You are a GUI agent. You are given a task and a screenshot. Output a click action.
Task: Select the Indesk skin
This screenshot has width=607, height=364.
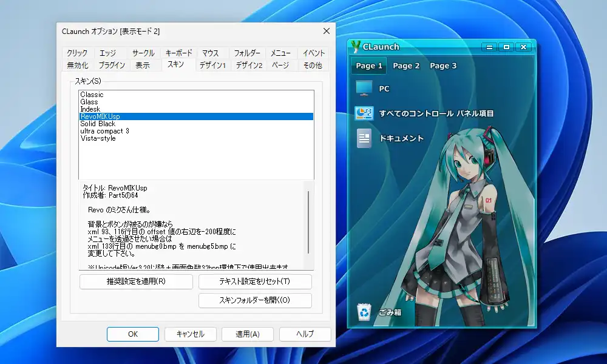(x=196, y=109)
